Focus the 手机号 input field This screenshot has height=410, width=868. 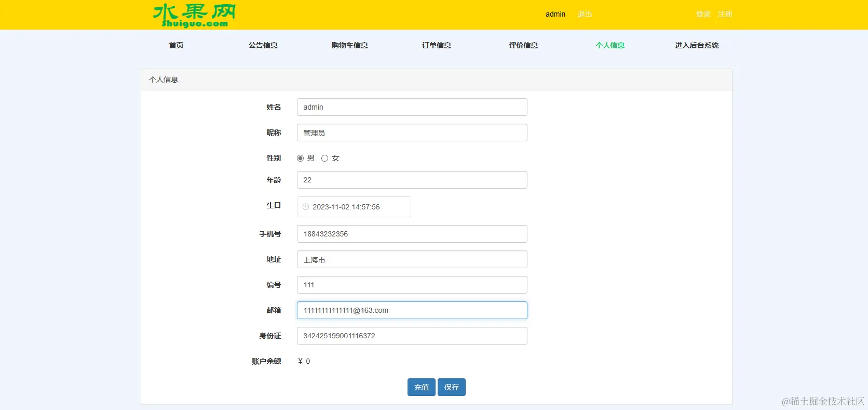pos(412,234)
